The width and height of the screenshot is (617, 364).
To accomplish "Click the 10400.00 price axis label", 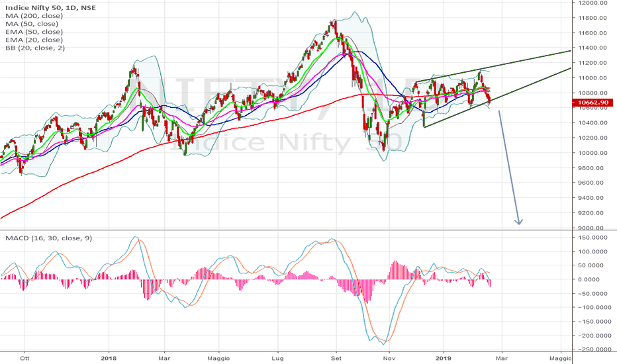I will (593, 123).
